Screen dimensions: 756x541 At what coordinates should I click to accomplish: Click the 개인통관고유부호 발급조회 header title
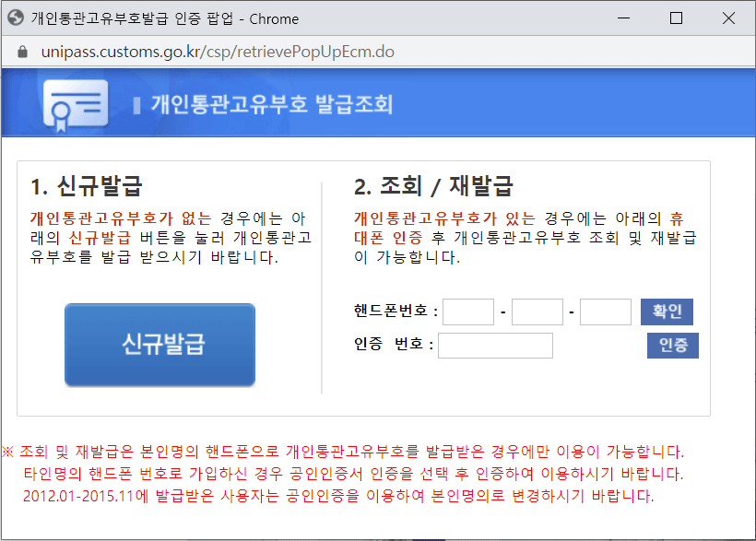[x=272, y=104]
